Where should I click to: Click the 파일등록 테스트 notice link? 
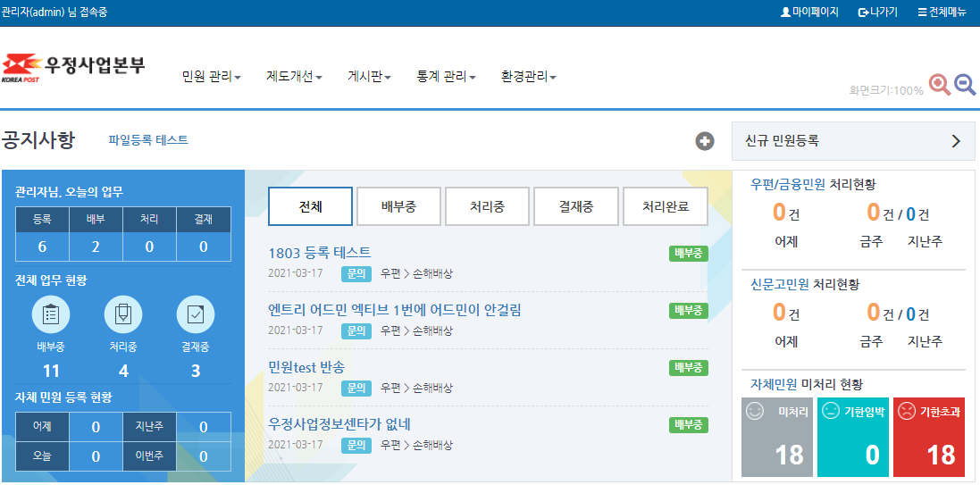pyautogui.click(x=148, y=140)
